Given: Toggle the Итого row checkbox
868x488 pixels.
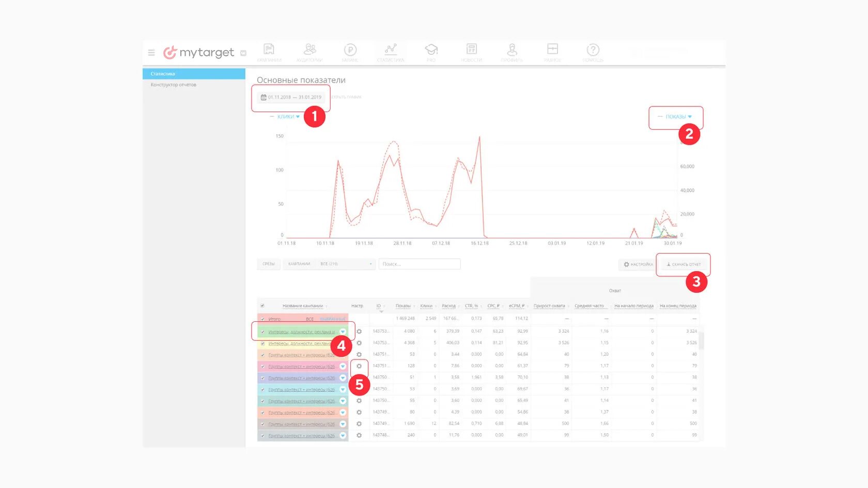Looking at the screenshot, I should tap(262, 319).
